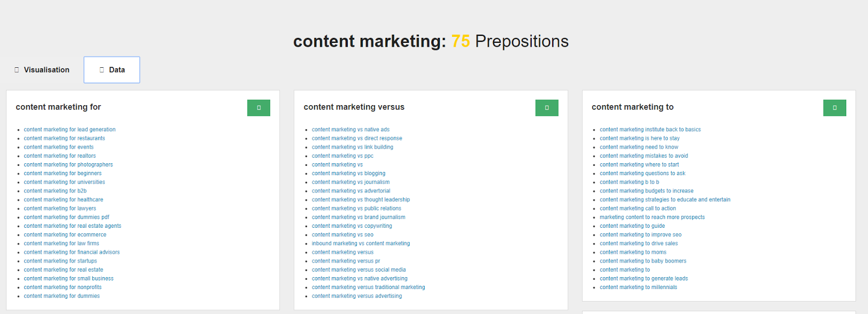Click 'content marketing strategies to educate and entertain'
Viewport: 868px width, 314px height.
tap(665, 200)
